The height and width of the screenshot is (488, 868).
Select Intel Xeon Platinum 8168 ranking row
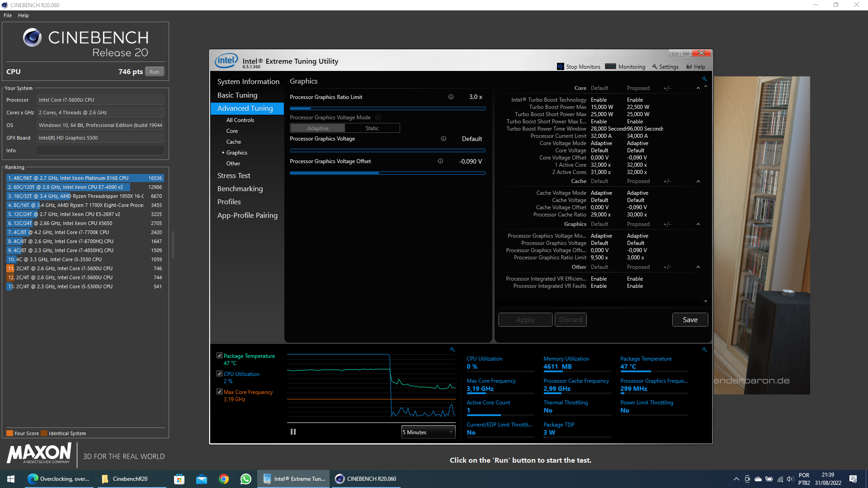85,178
